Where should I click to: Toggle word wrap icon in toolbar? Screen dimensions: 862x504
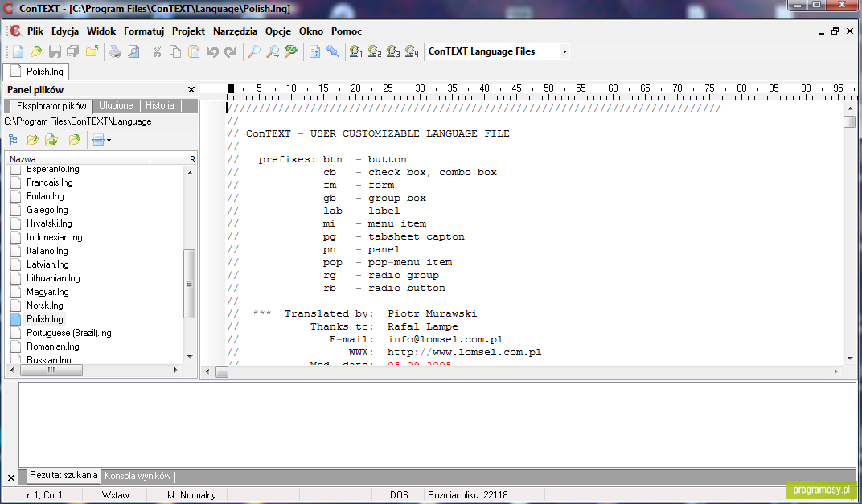coord(314,51)
